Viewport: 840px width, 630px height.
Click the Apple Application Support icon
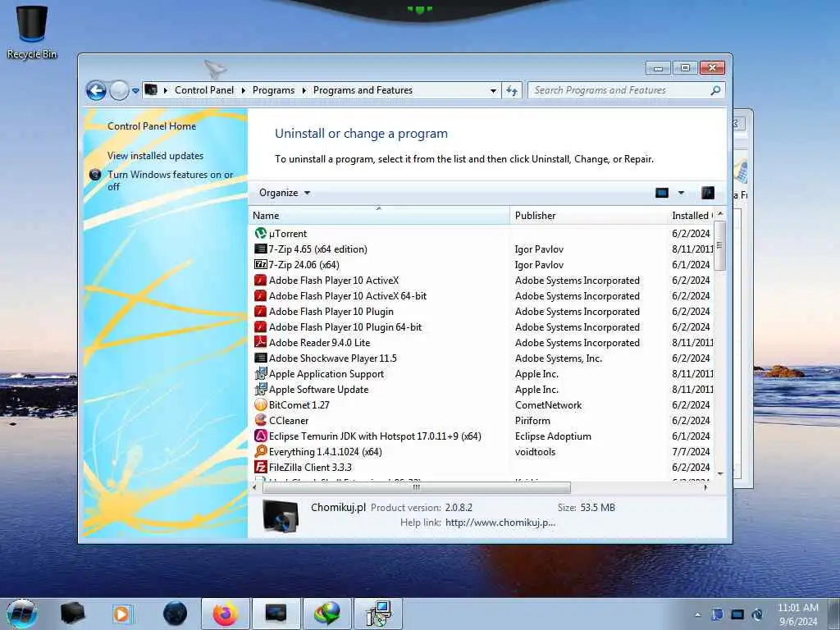click(x=260, y=373)
